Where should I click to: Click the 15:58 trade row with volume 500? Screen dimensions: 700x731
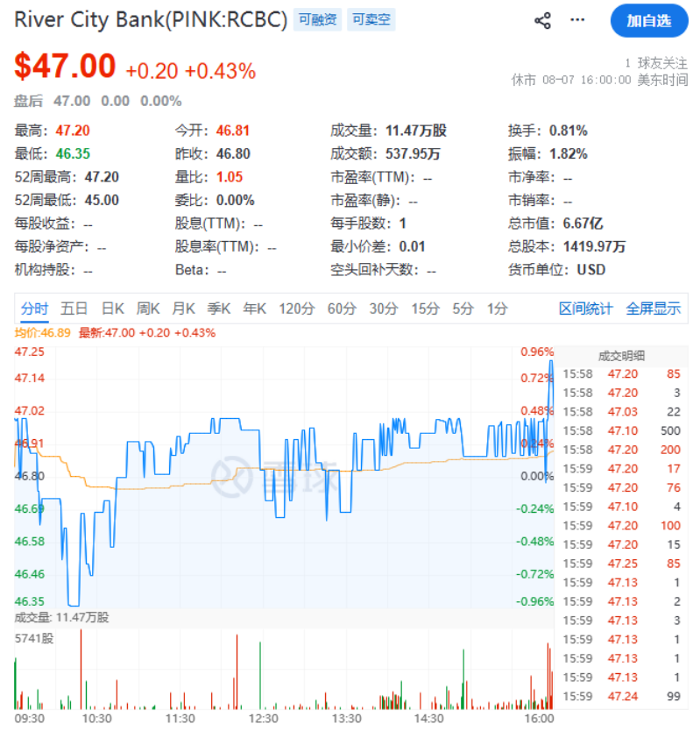click(622, 430)
